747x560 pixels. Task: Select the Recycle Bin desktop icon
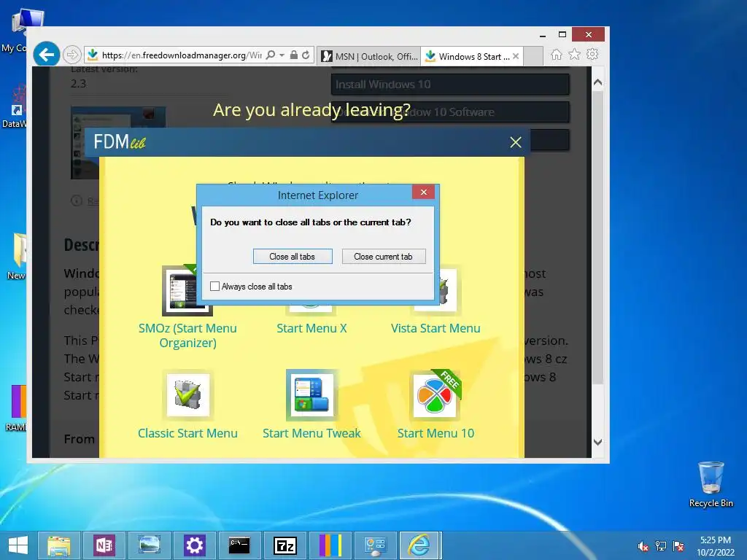tap(711, 484)
